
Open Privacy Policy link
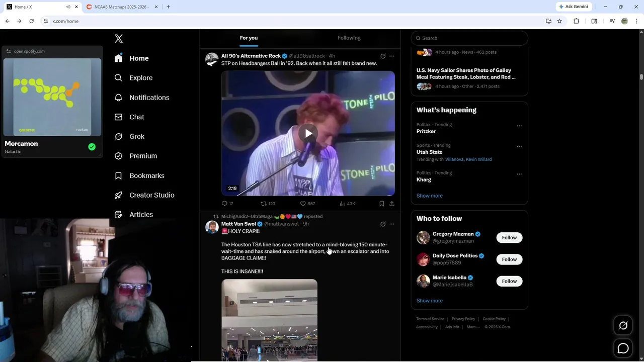pos(463,319)
